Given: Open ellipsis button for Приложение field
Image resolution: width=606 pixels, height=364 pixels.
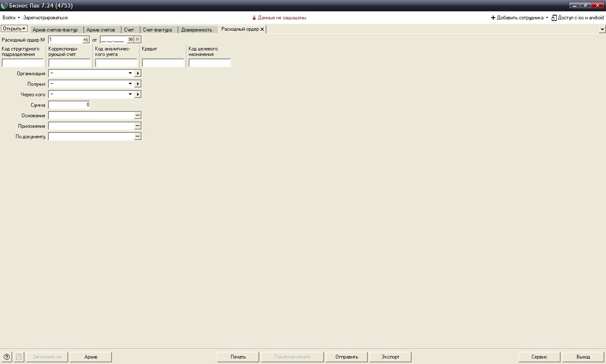Looking at the screenshot, I should click(x=138, y=126).
